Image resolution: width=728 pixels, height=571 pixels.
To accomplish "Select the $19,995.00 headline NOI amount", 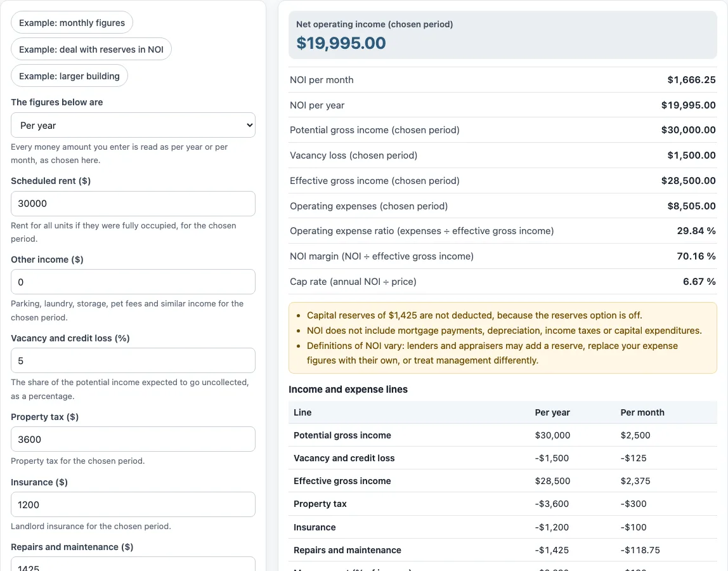I will 341,43.
